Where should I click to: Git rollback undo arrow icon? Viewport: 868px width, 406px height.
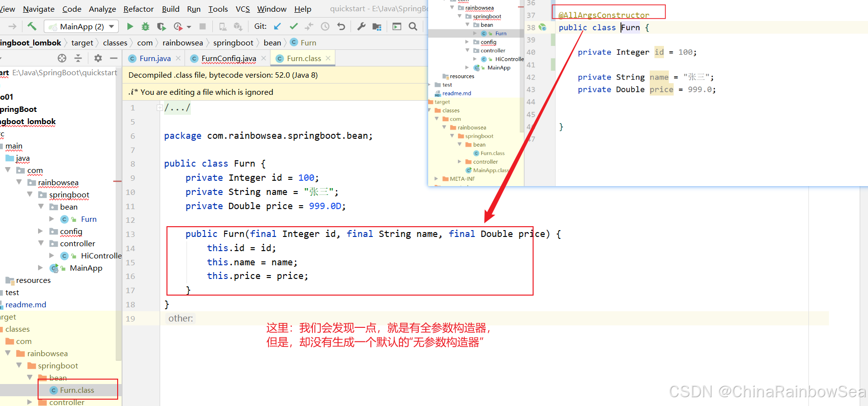pyautogui.click(x=341, y=26)
